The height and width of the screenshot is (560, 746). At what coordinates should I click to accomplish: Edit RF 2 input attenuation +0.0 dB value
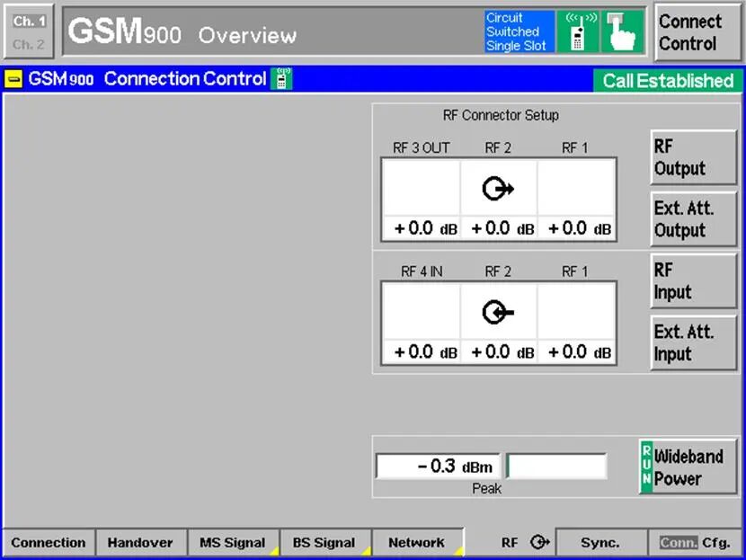[499, 352]
